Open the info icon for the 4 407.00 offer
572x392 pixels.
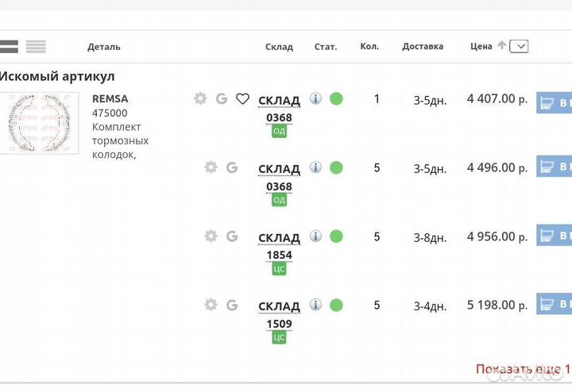315,98
